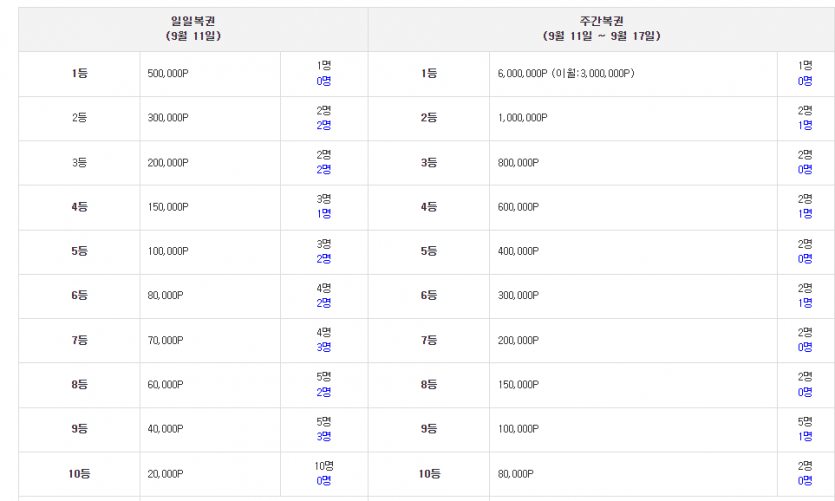Screen dimensions: 835x501
Task: Click blue 0명 link in daily 1등 row
Action: click(x=324, y=81)
